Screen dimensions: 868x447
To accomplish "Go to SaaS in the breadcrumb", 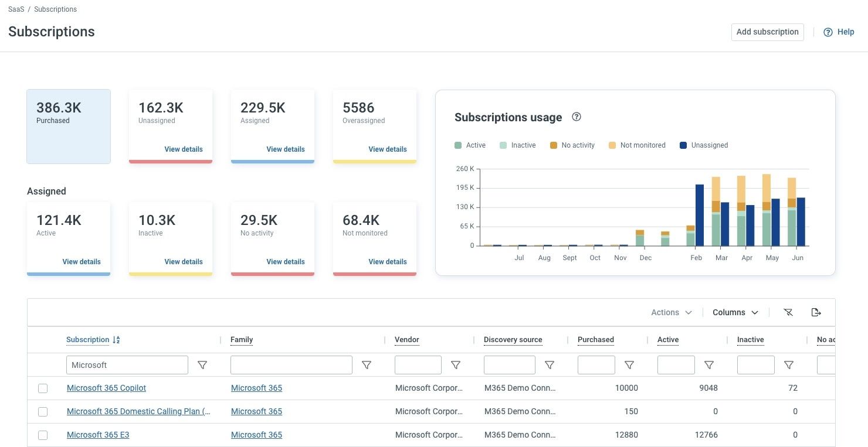I will click(x=16, y=9).
